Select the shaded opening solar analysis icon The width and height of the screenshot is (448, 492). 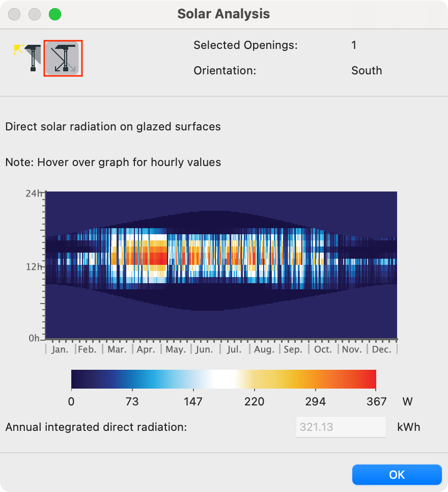tap(28, 58)
